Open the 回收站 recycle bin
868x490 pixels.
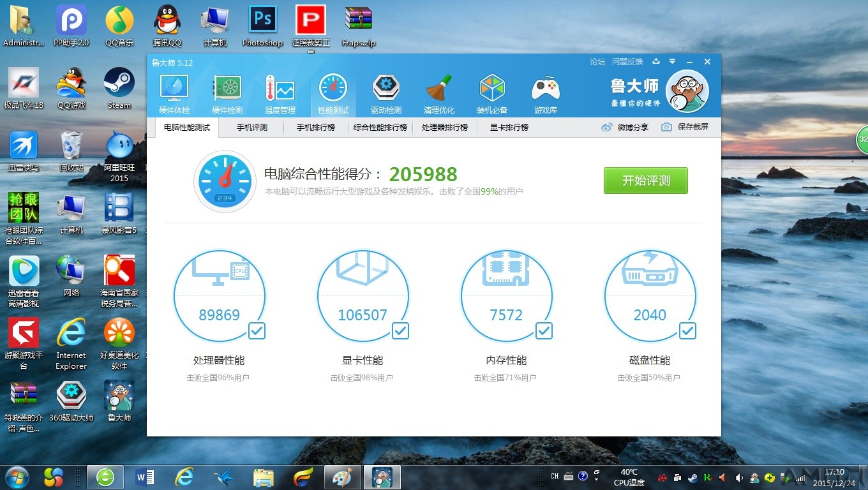pos(71,151)
